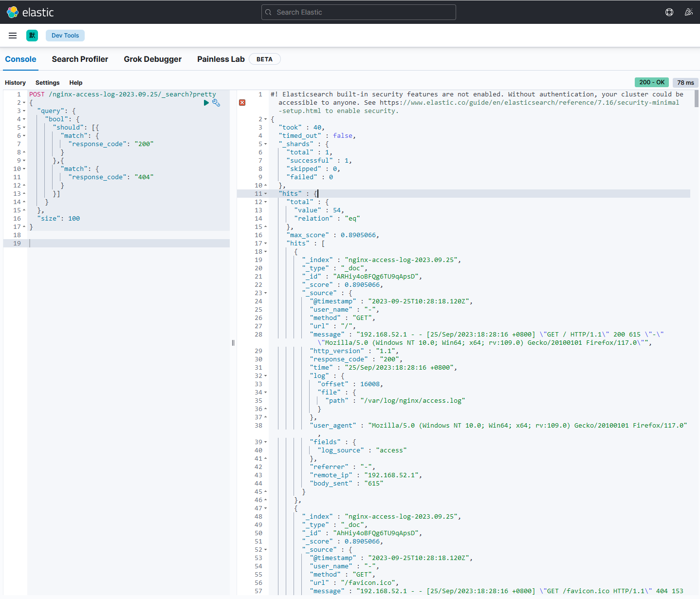700x599 pixels.
Task: Open the request wrench options
Action: [216, 103]
